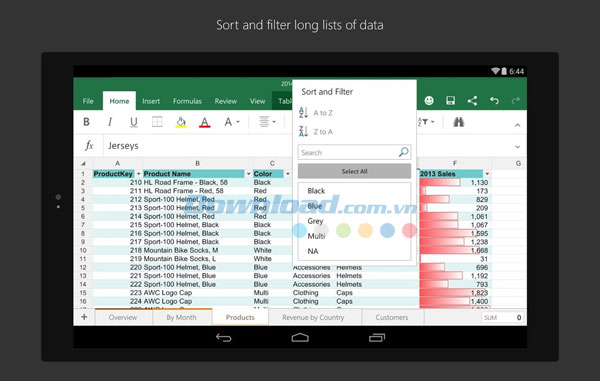Switch to the View tab
600x381 pixels.
pyautogui.click(x=257, y=101)
